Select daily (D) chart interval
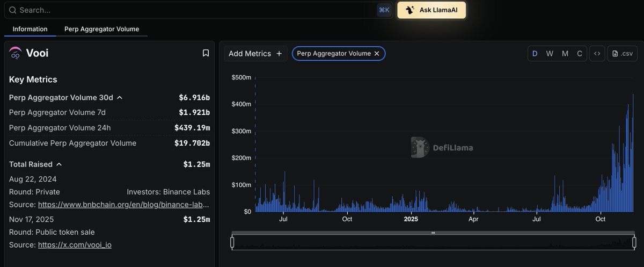Image resolution: width=644 pixels, height=267 pixels. pyautogui.click(x=535, y=54)
